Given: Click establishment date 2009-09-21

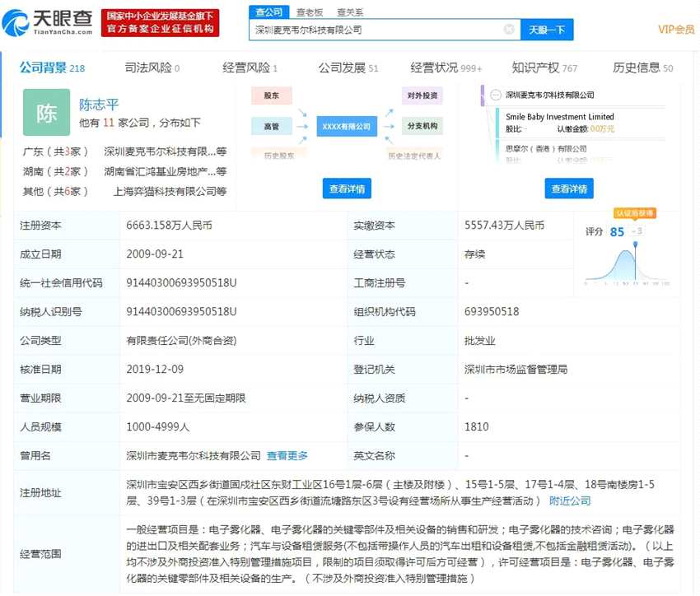Looking at the screenshot, I should click(x=155, y=254).
